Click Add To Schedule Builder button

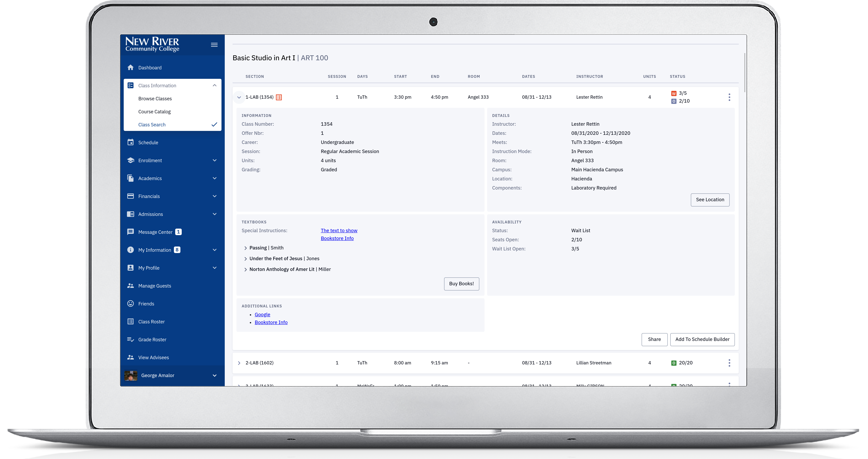[x=702, y=339]
